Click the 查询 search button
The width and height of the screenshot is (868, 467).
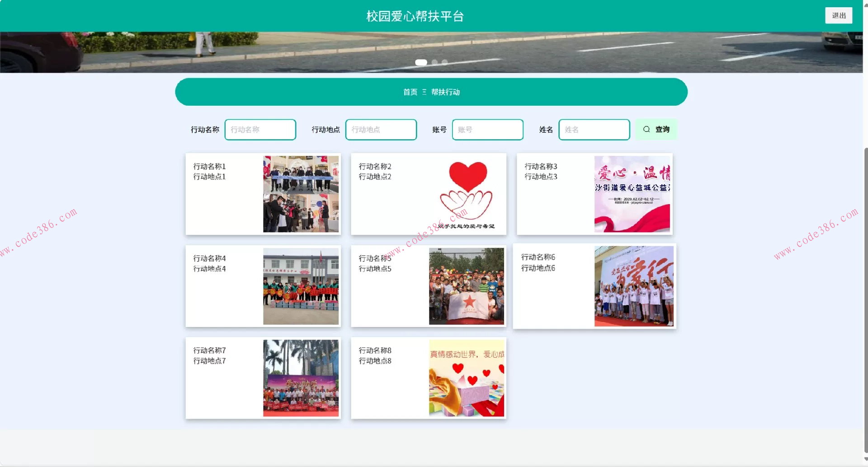[656, 130]
